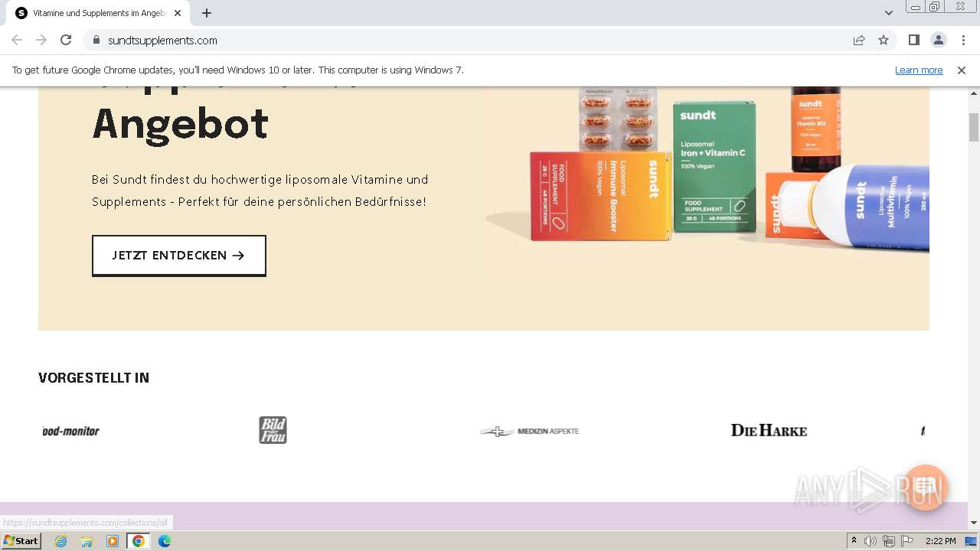980x551 pixels.
Task: Click the VORGESTELLT IN heading
Action: tap(94, 378)
